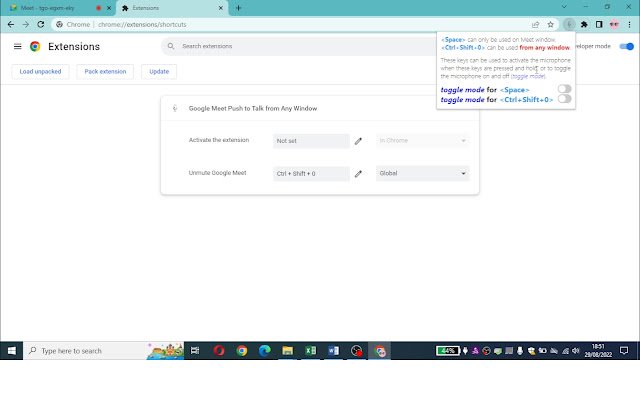
Task: Click the battery 44% tray indicator
Action: click(x=448, y=351)
